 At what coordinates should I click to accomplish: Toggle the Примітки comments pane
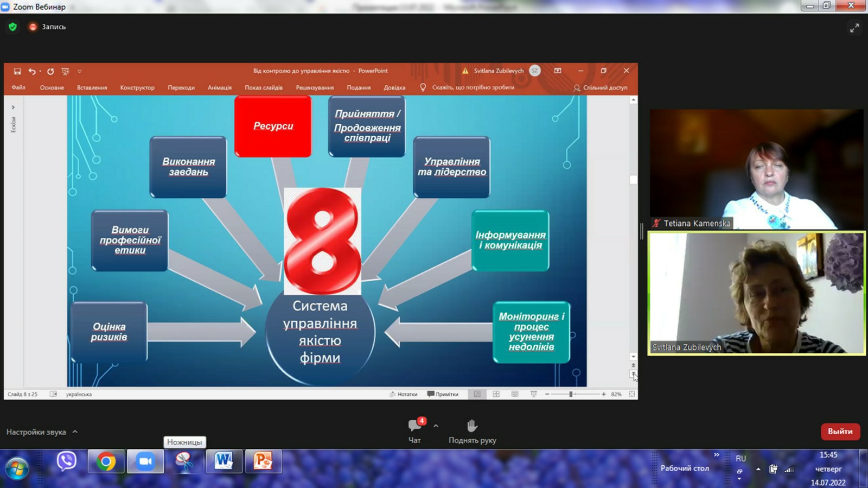click(443, 394)
